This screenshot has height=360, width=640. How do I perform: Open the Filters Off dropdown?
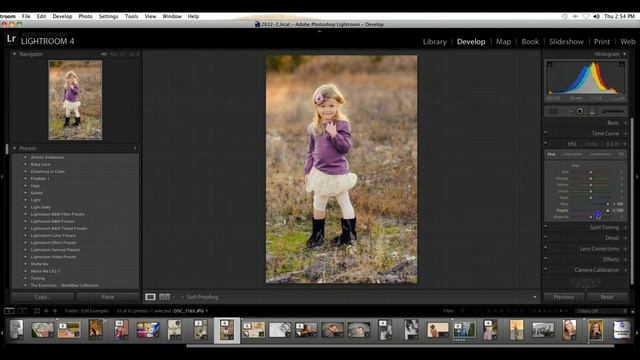pos(601,311)
